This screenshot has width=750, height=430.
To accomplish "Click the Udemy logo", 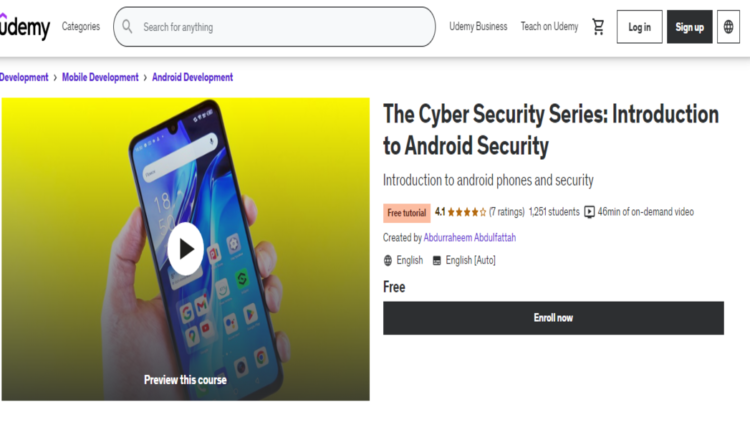I will click(25, 27).
